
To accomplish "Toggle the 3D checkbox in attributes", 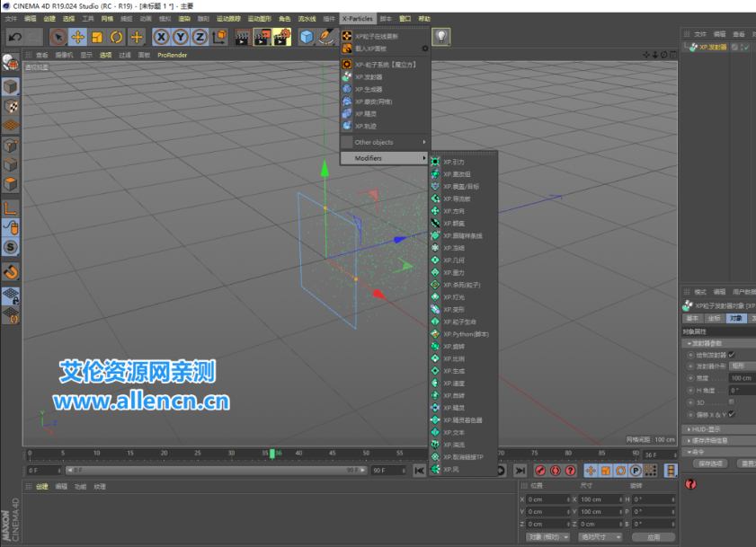I will [x=732, y=401].
